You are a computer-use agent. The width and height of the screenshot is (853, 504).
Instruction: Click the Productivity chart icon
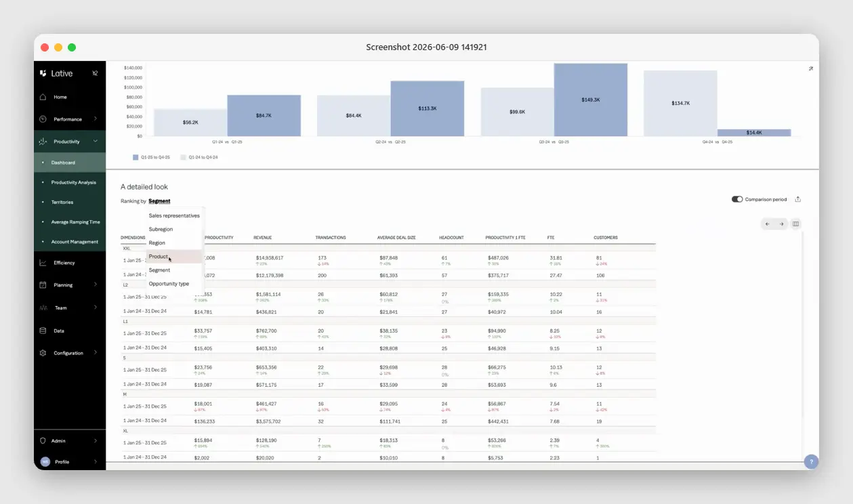43,142
